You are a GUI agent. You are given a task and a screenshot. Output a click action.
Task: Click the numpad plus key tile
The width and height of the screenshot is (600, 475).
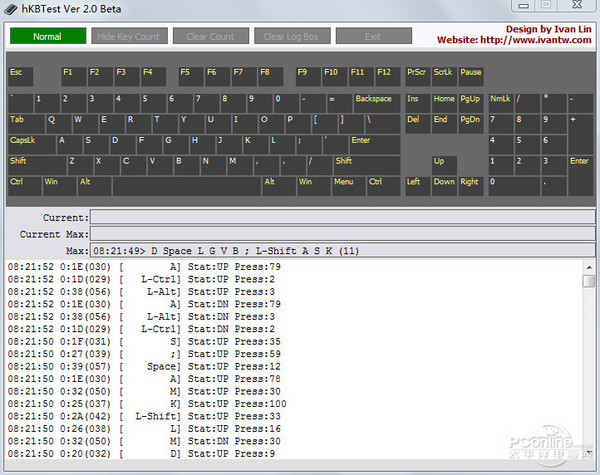pos(581,134)
